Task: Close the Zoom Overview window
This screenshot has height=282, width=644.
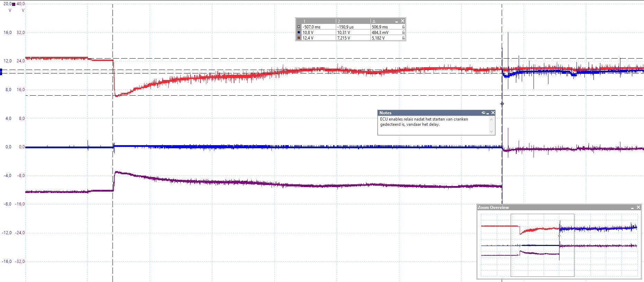Action: (638, 208)
